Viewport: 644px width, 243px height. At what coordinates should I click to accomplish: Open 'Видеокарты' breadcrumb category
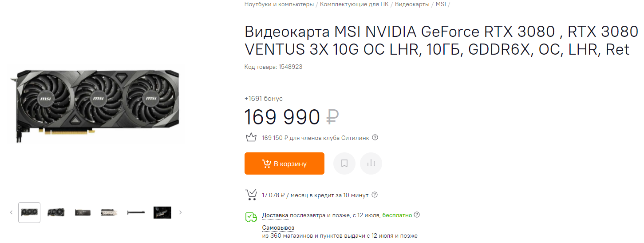click(x=412, y=4)
